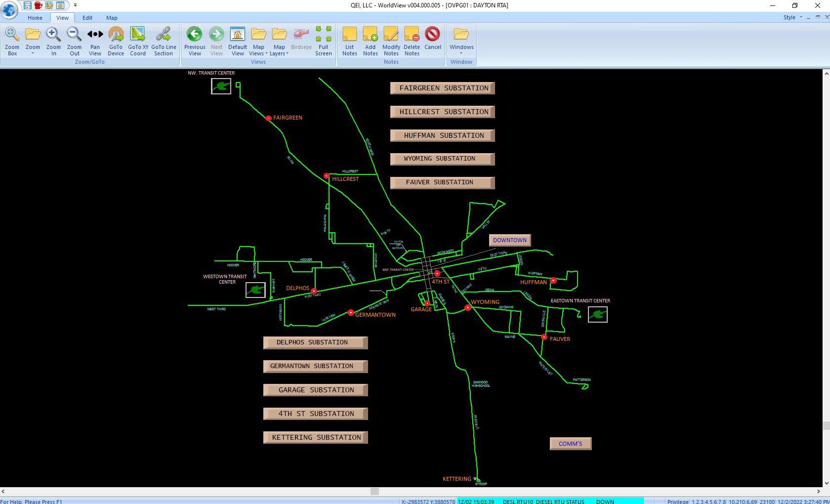Open the Map ribbon tab
Screen dimensions: 830x504
[112, 18]
